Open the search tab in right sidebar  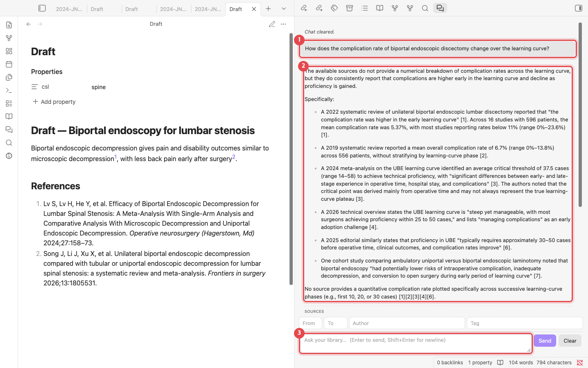click(x=425, y=8)
